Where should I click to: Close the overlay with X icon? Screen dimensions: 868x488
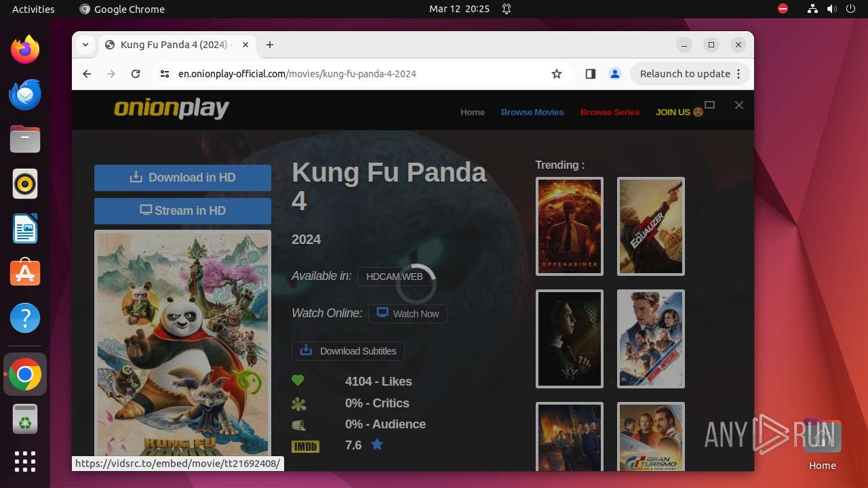click(739, 105)
